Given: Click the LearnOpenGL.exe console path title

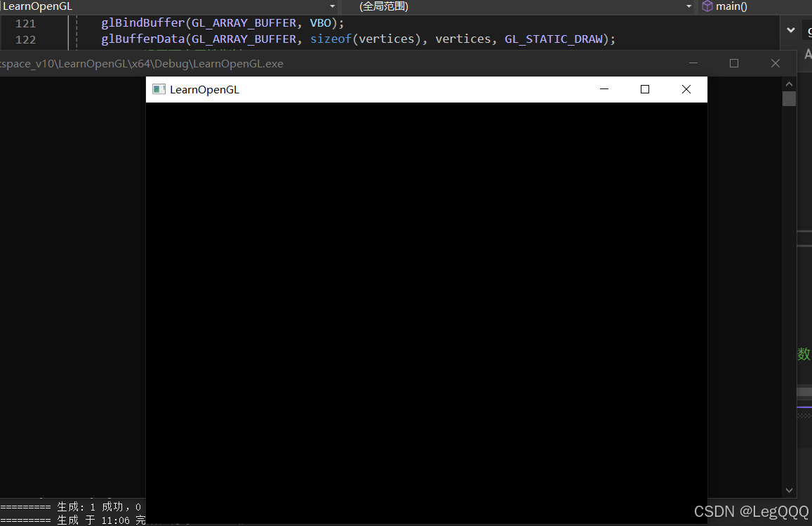Looking at the screenshot, I should [x=142, y=64].
